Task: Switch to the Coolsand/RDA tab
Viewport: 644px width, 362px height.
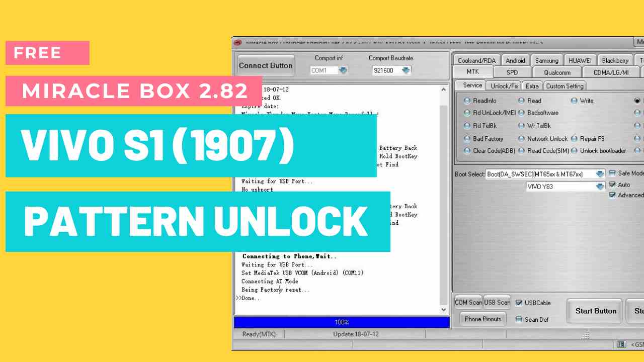Action: coord(476,60)
